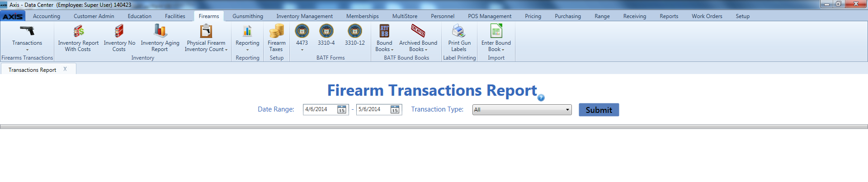Image resolution: width=868 pixels, height=182 pixels.
Task: Switch to the Receiving tab
Action: (x=635, y=16)
